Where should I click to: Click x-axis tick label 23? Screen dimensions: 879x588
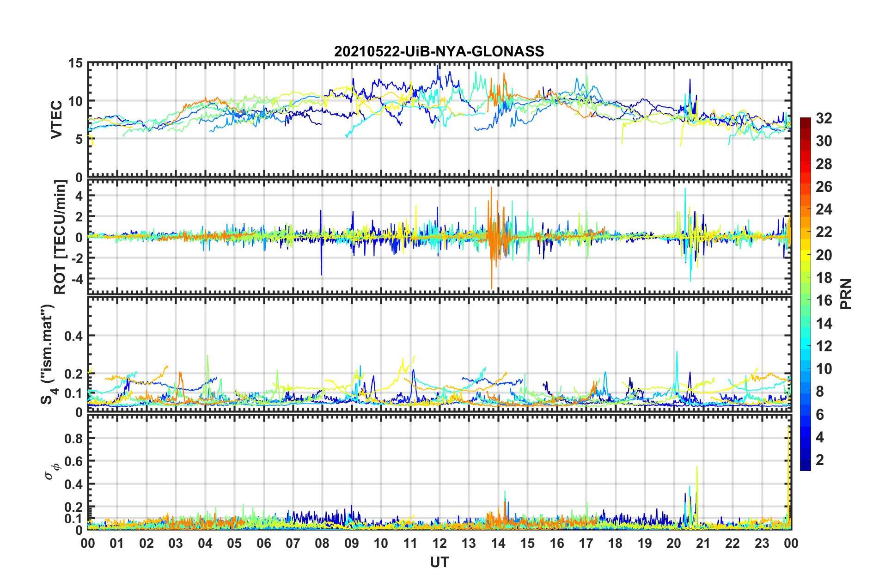[x=762, y=543]
